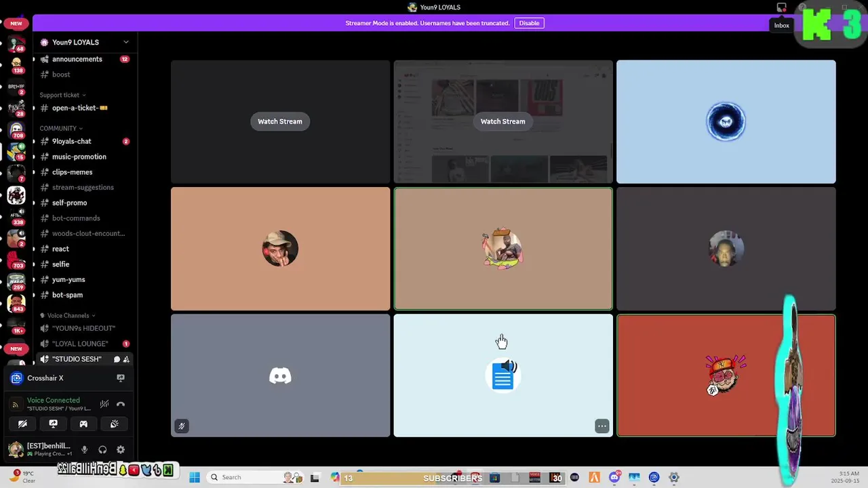Turn on camera in voice panel
This screenshot has width=868, height=488.
22,424
